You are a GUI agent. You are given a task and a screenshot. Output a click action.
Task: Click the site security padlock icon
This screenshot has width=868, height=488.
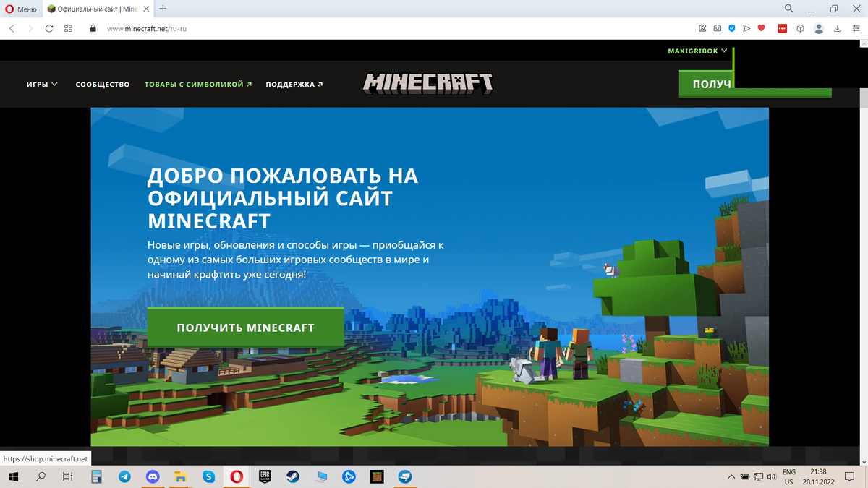[x=93, y=29]
